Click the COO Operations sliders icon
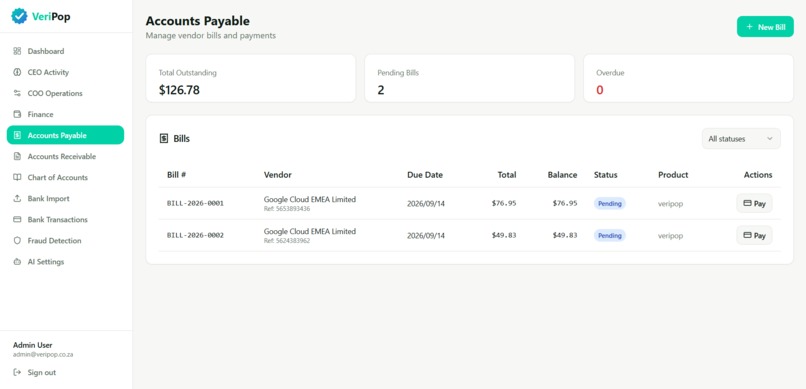 tap(17, 94)
